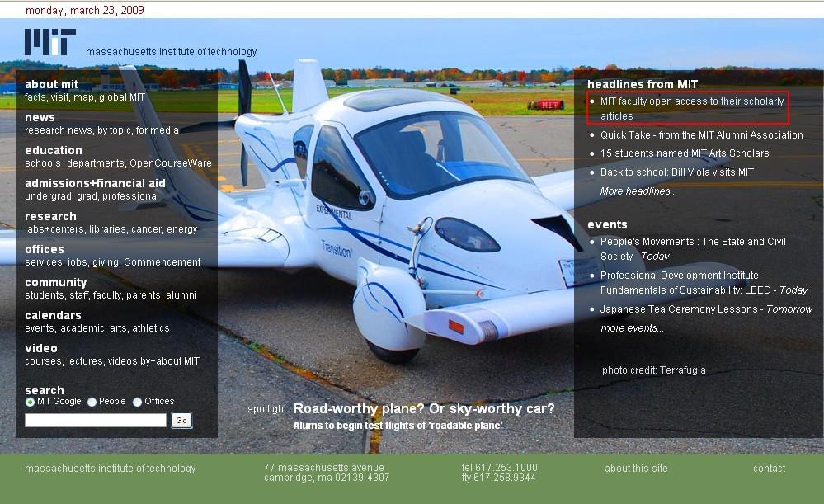Open the OpenCourseWare-adjacent schools+departments link
The width and height of the screenshot is (824, 504).
tap(73, 163)
